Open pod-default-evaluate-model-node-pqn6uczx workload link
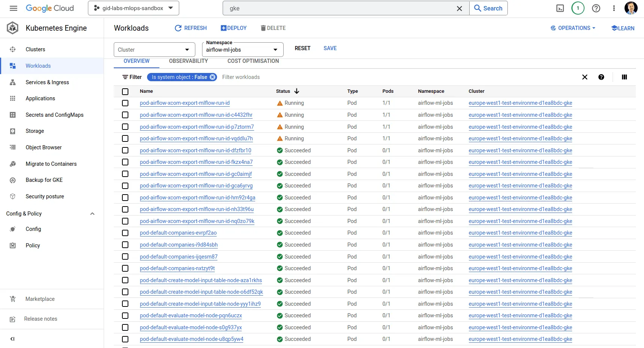Viewport: 644px width, 348px height. tap(191, 315)
